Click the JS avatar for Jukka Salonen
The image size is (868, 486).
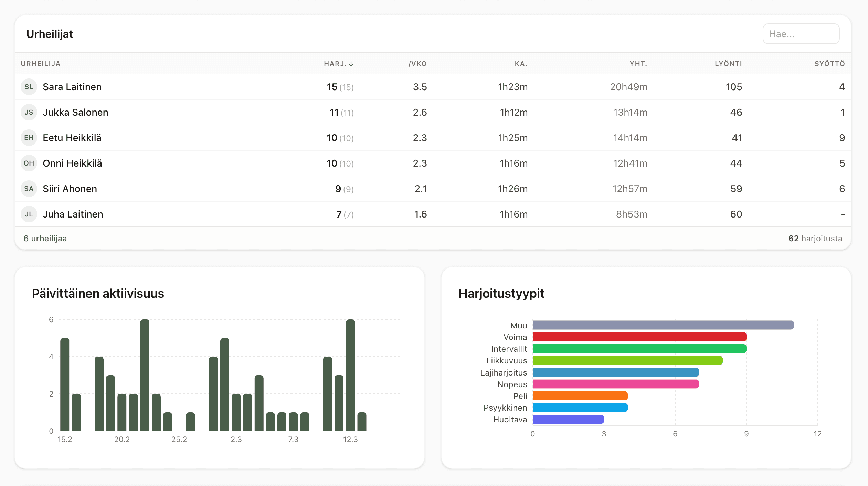(29, 112)
